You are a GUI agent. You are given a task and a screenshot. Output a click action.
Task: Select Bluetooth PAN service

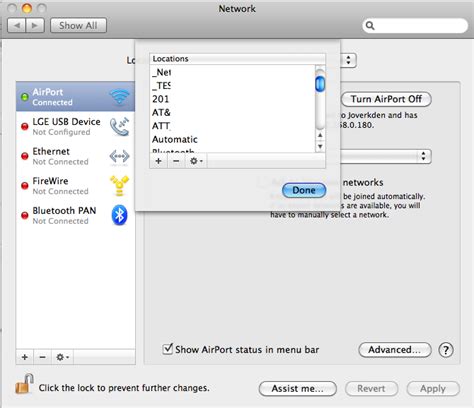pyautogui.click(x=75, y=215)
